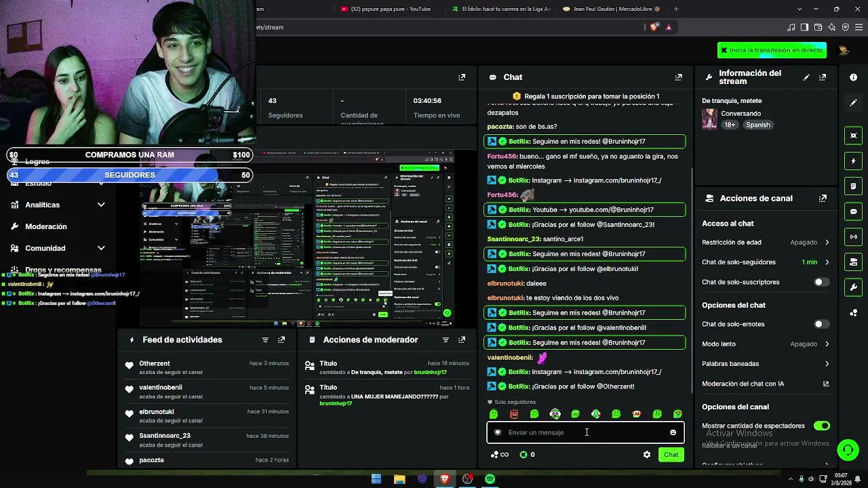Disable Mostrar cantidad de espectadores
The height and width of the screenshot is (488, 868).
click(x=821, y=426)
